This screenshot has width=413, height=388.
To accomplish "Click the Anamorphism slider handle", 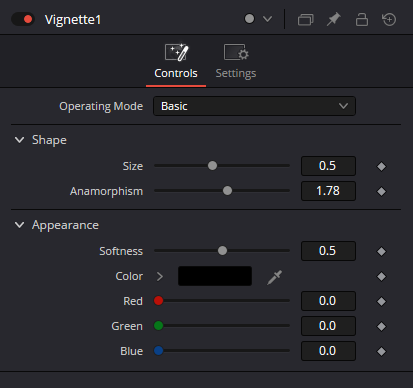I will (x=227, y=191).
